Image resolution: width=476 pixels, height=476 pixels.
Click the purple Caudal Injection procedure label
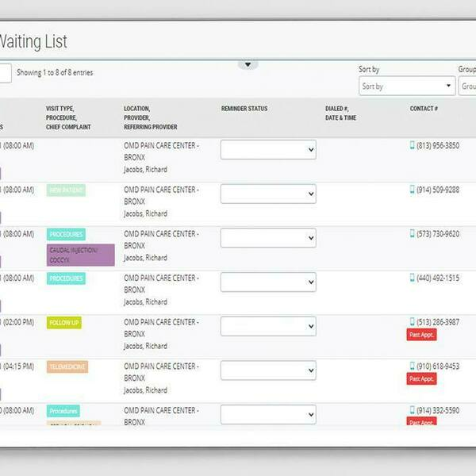pos(80,255)
